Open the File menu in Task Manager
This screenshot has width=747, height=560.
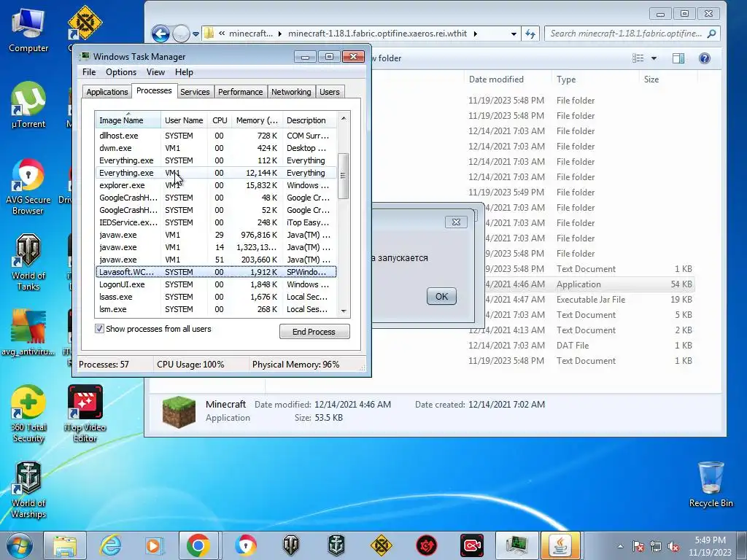coord(89,72)
